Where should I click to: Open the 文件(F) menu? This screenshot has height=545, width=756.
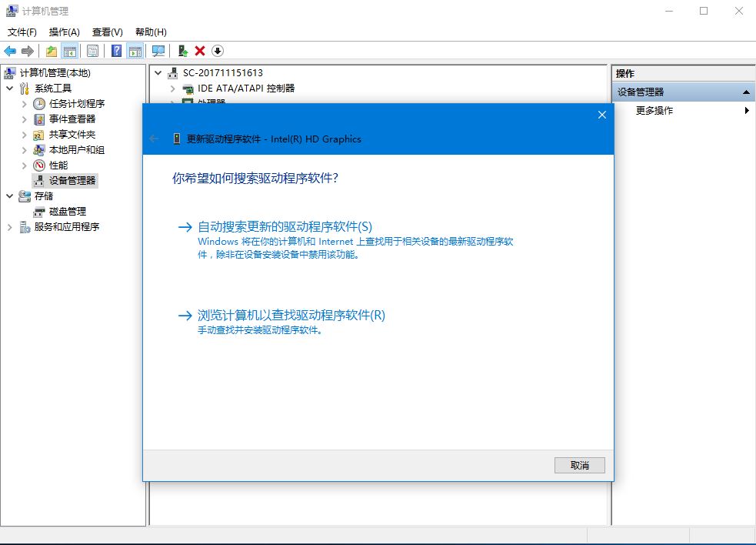22,32
